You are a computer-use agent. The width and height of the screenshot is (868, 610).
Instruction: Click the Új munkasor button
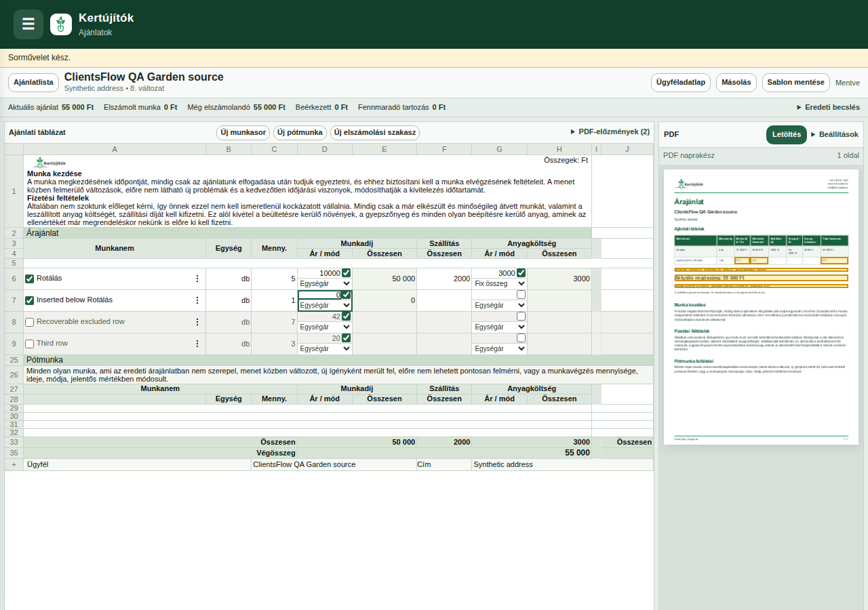click(x=243, y=133)
